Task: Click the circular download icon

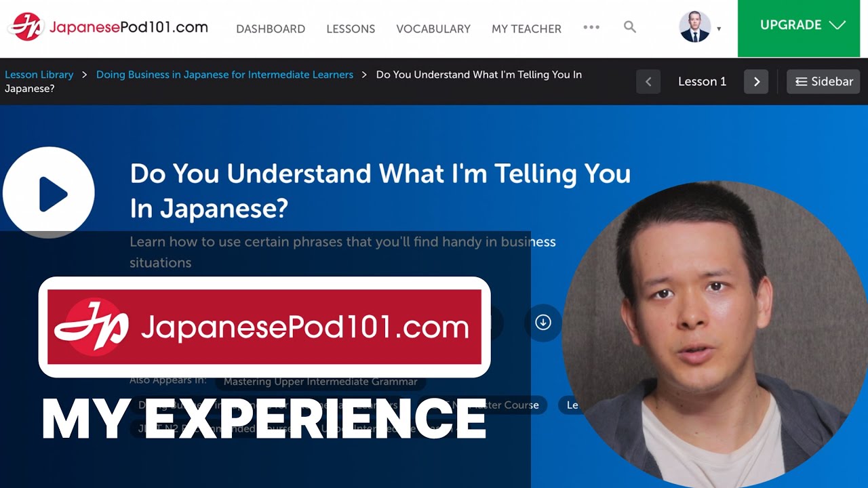Action: click(543, 323)
